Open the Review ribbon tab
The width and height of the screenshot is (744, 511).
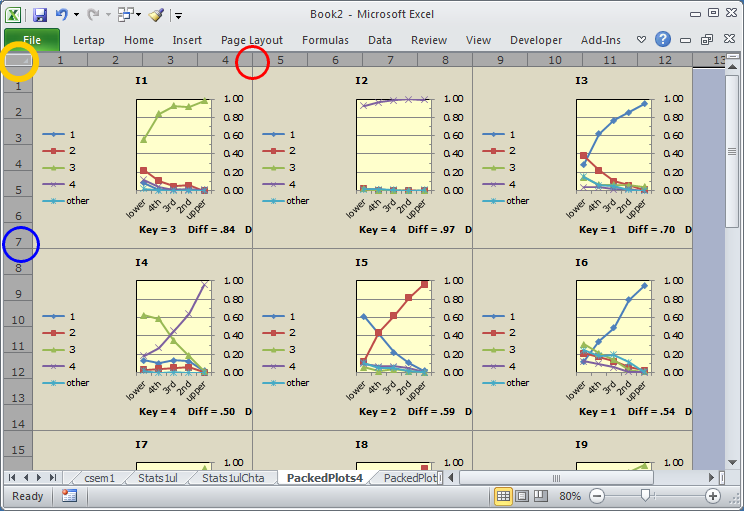(x=429, y=40)
